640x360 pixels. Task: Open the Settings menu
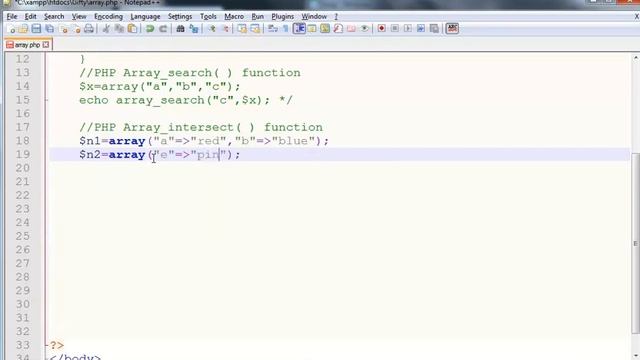point(180,17)
